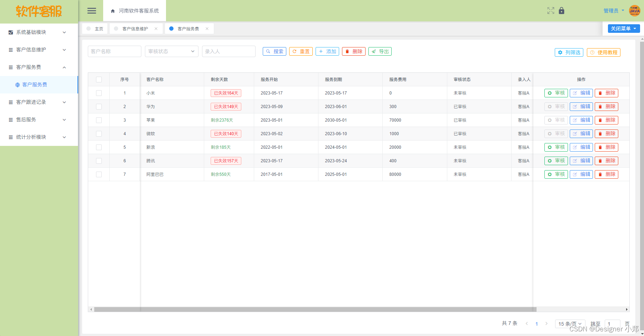Check the box for row 腾讯
Image resolution: width=644 pixels, height=336 pixels.
pyautogui.click(x=99, y=161)
